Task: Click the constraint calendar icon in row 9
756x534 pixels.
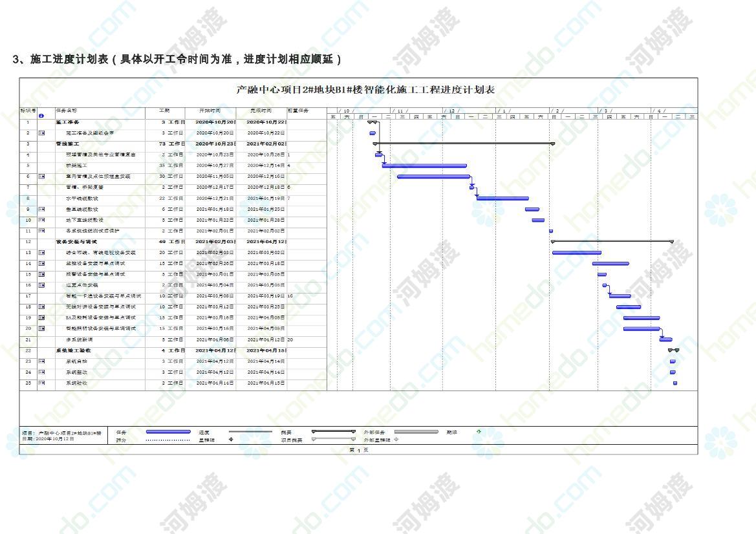Action: (x=41, y=209)
